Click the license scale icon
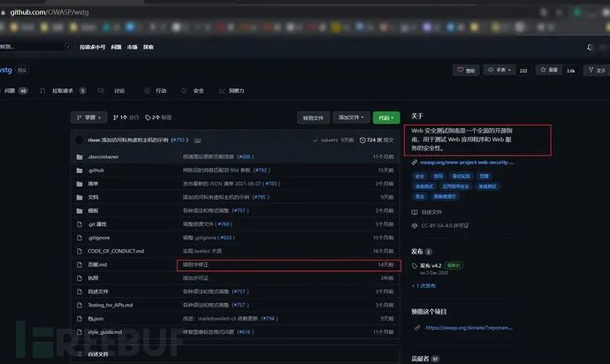 click(415, 226)
